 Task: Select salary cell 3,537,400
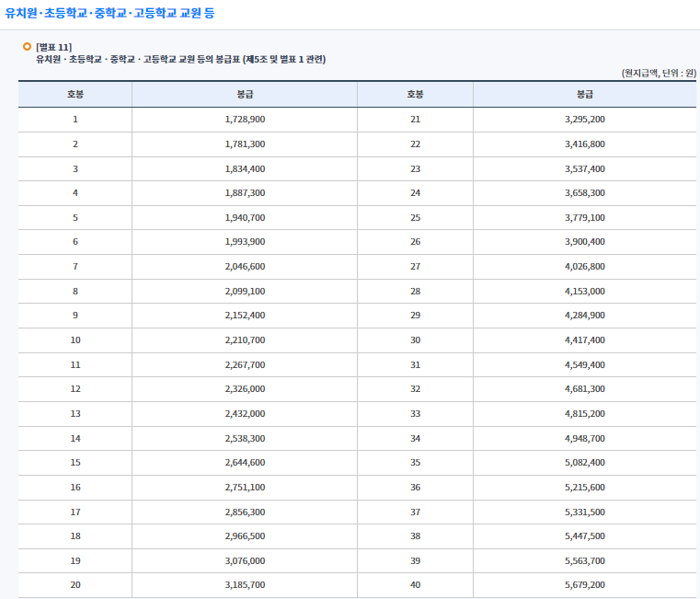click(x=584, y=169)
